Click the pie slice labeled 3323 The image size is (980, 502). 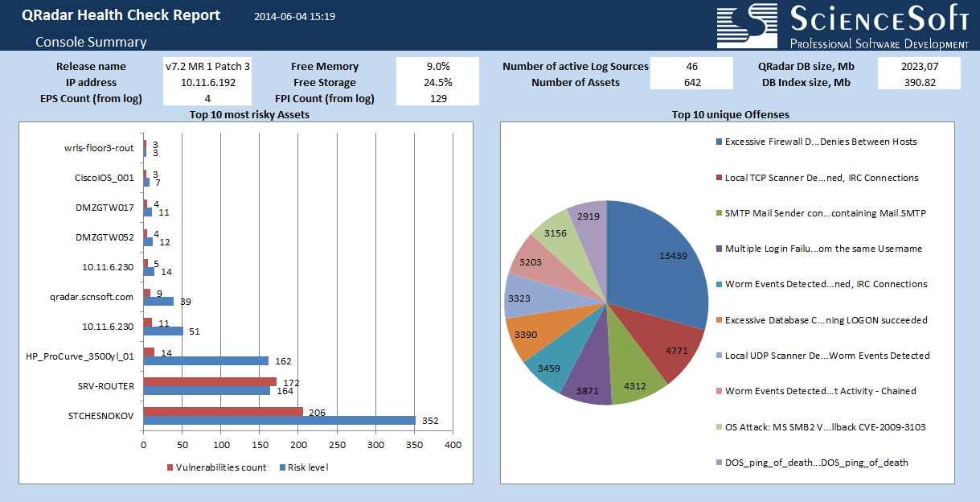(x=535, y=299)
